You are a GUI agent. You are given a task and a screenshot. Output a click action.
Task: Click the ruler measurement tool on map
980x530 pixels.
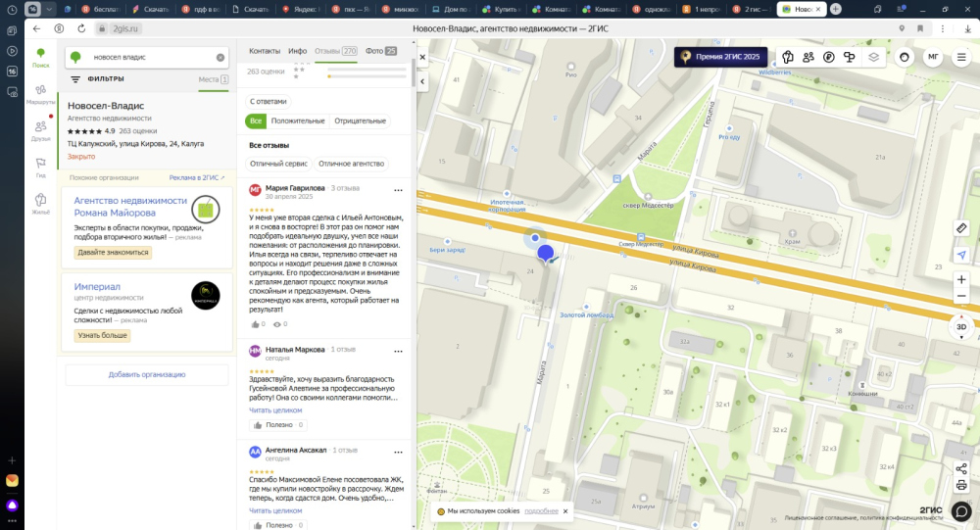click(x=961, y=228)
